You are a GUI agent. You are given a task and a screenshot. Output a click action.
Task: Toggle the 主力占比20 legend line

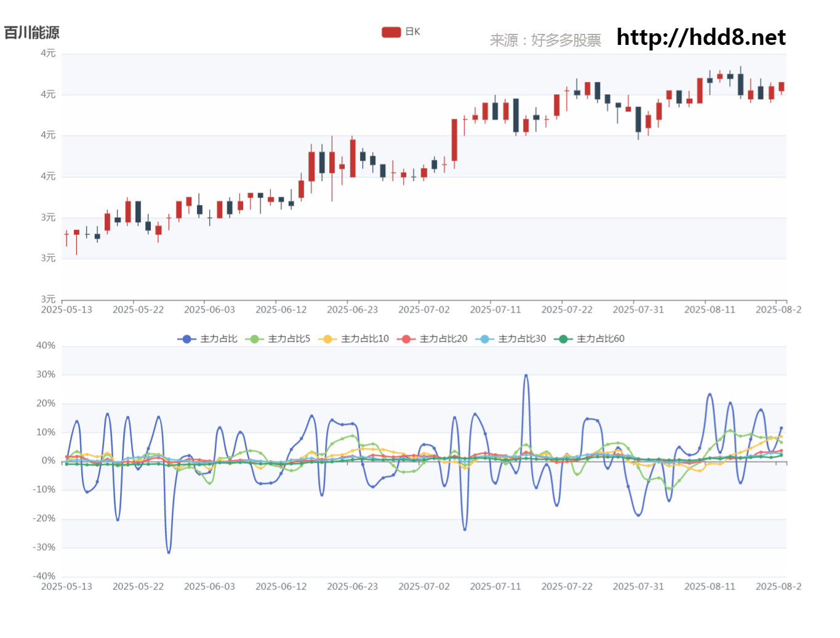[x=432, y=339]
